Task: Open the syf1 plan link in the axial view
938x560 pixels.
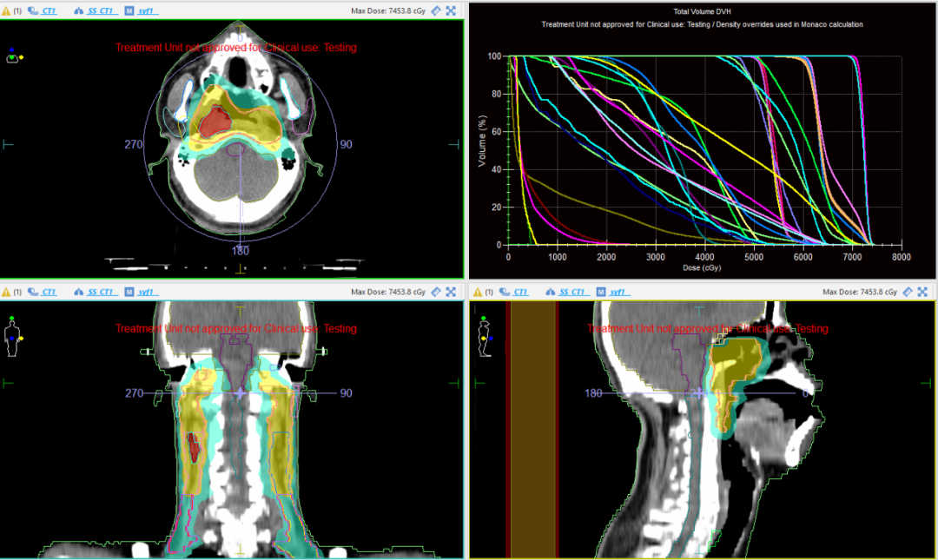Action: (148, 11)
